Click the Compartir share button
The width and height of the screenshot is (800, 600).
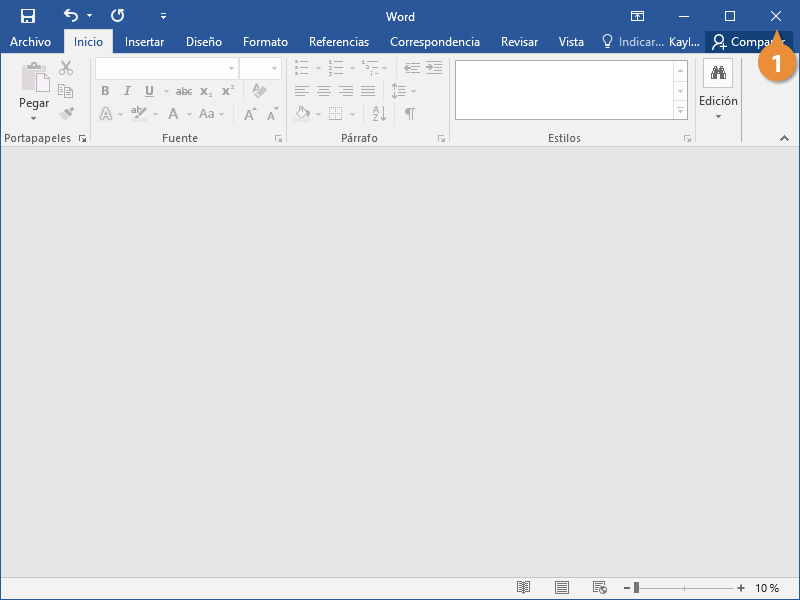coord(746,42)
